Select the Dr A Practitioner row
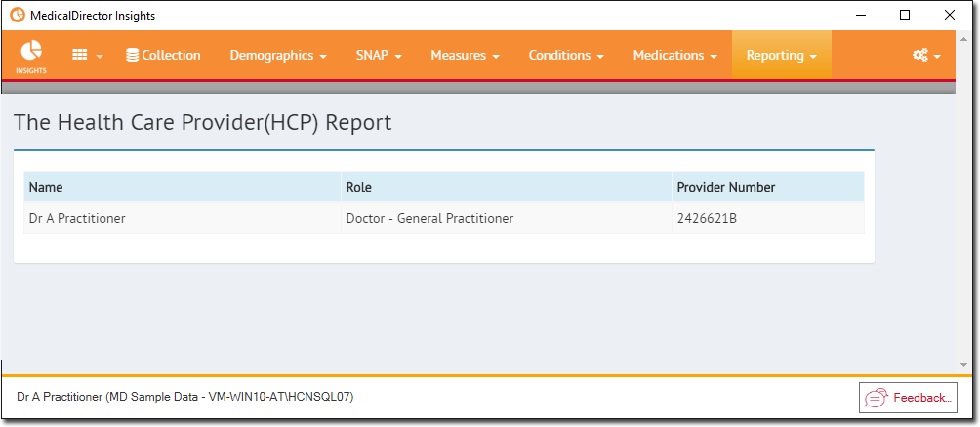Image resolution: width=980 pixels, height=427 pixels. pyautogui.click(x=444, y=218)
